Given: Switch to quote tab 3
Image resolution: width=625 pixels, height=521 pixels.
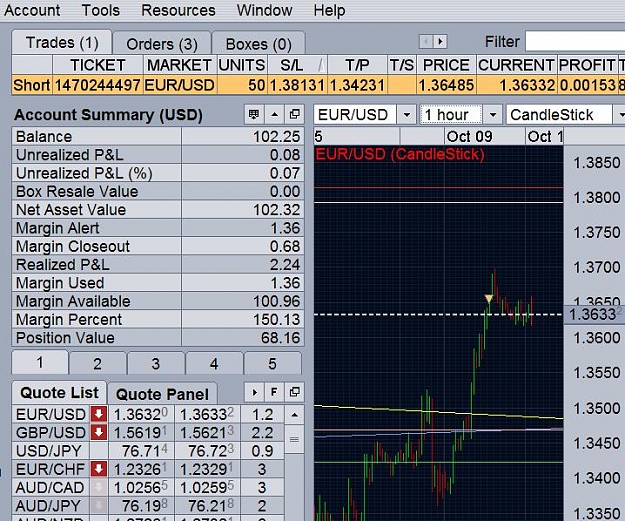Looking at the screenshot, I should [x=156, y=363].
